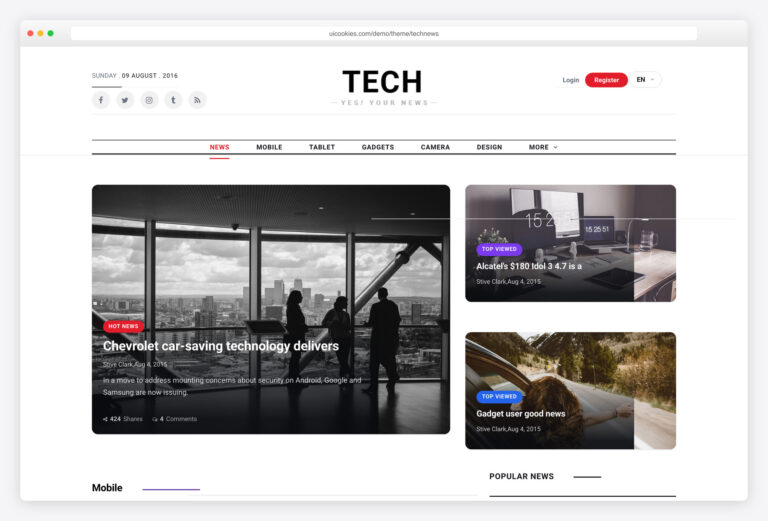Click the Login link
This screenshot has height=521, width=768.
[570, 80]
